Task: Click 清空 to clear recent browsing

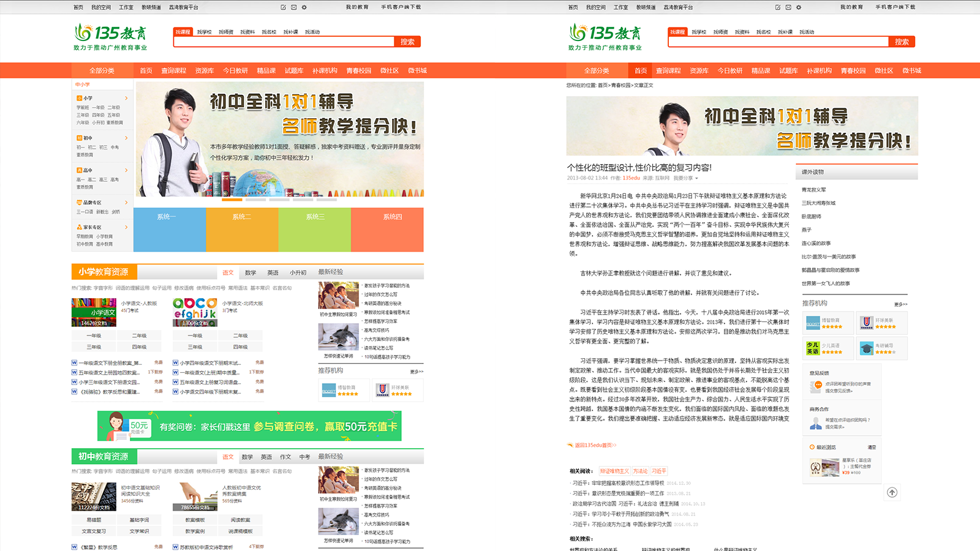Action: tap(872, 448)
